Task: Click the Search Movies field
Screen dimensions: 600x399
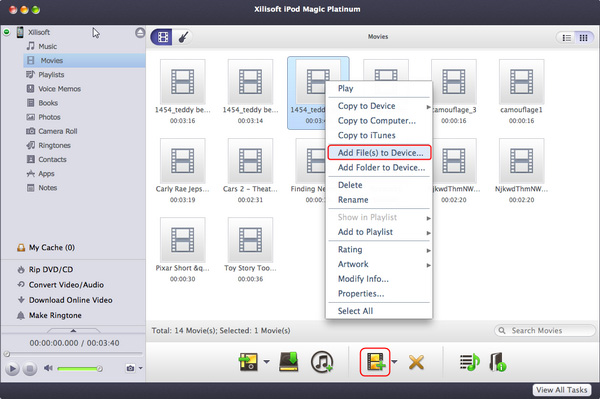Action: click(x=545, y=331)
